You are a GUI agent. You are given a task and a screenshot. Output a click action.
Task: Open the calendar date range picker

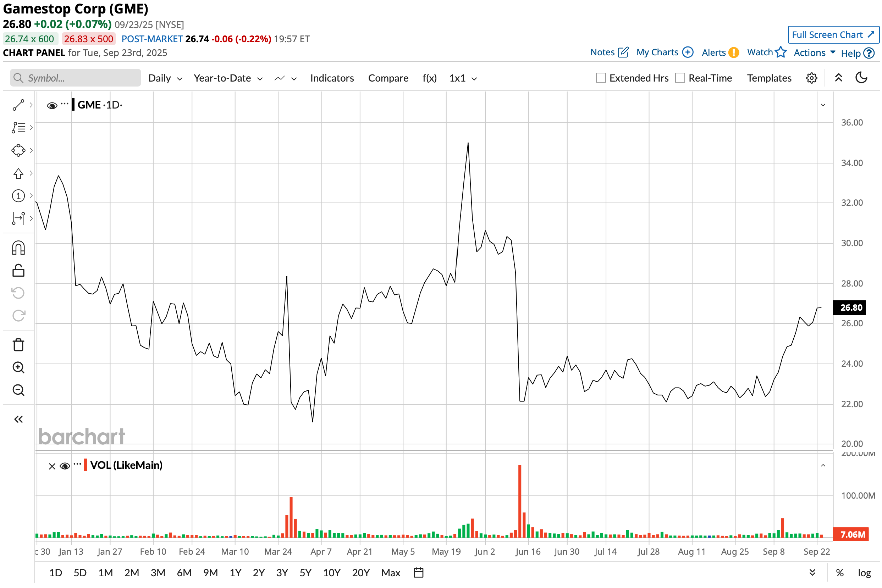pos(418,573)
